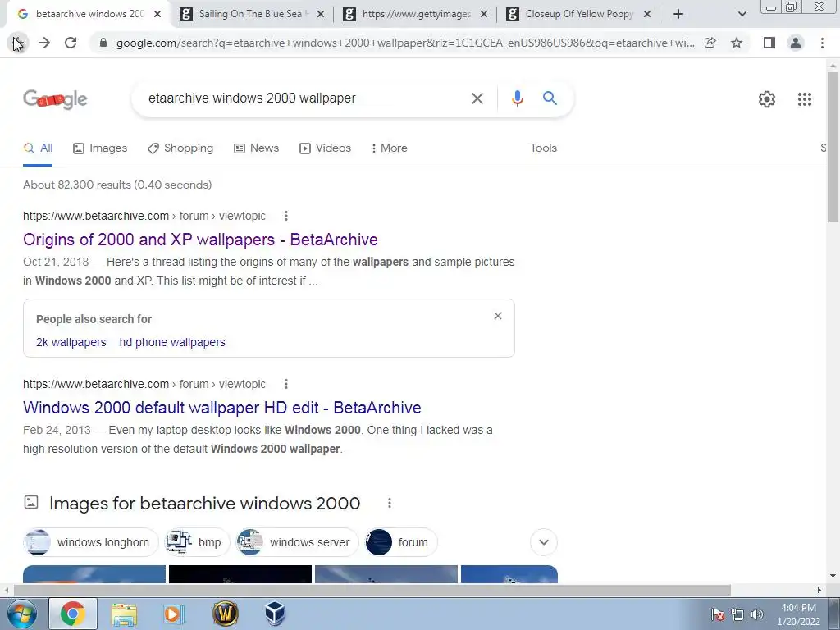Screen dimensions: 840x630
Task: Bookmark this page with the star icon
Action: coord(737,43)
